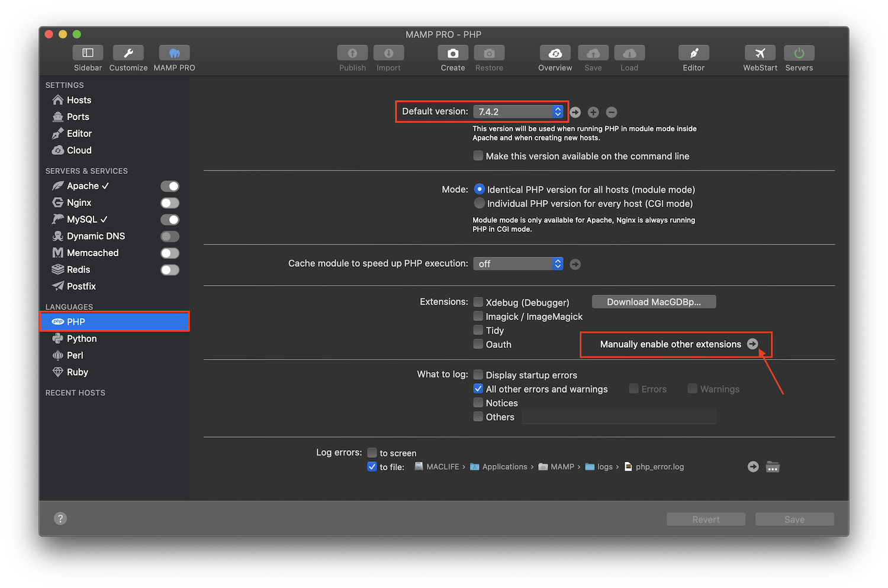The height and width of the screenshot is (588, 888).
Task: Select Individual PHP version for every host
Action: 479,203
